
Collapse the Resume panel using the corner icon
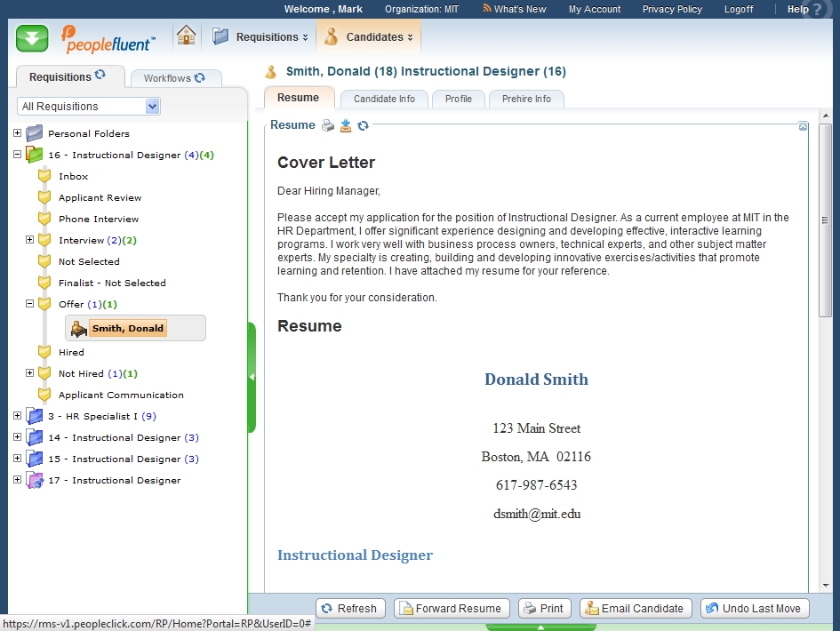pos(803,127)
